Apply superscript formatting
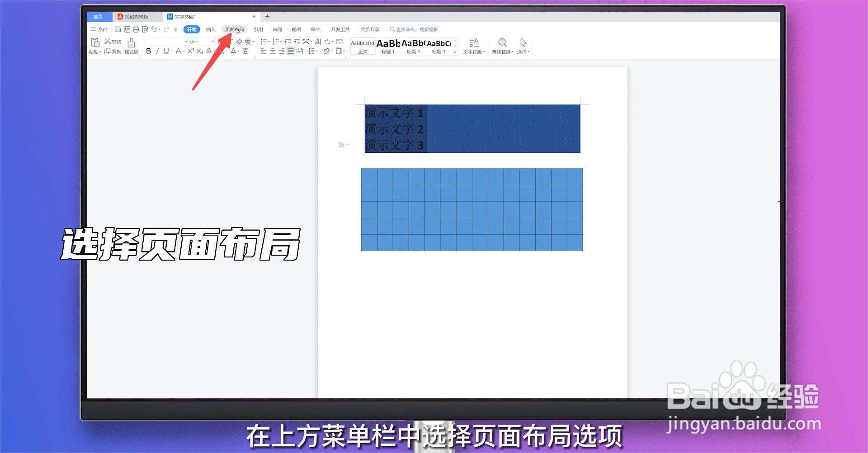The width and height of the screenshot is (868, 453). (x=190, y=51)
